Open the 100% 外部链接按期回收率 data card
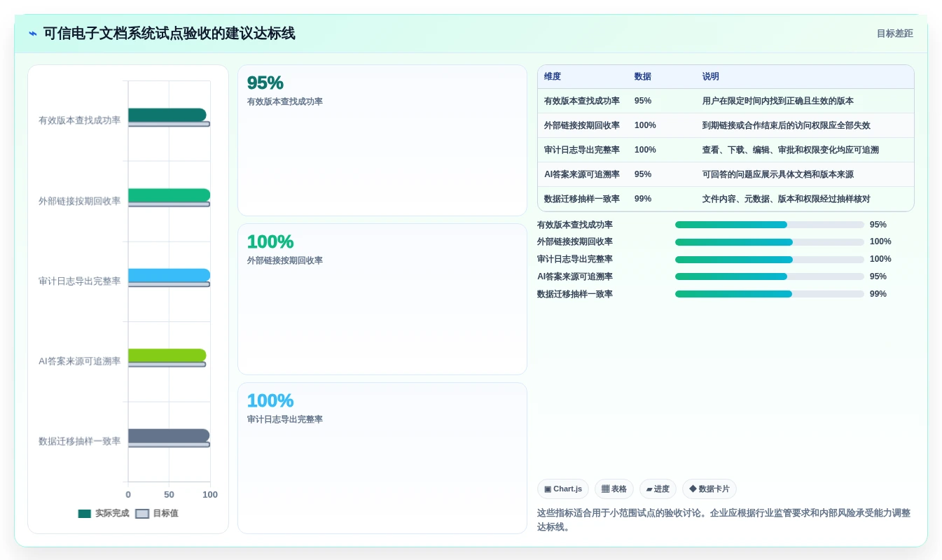 [382, 300]
